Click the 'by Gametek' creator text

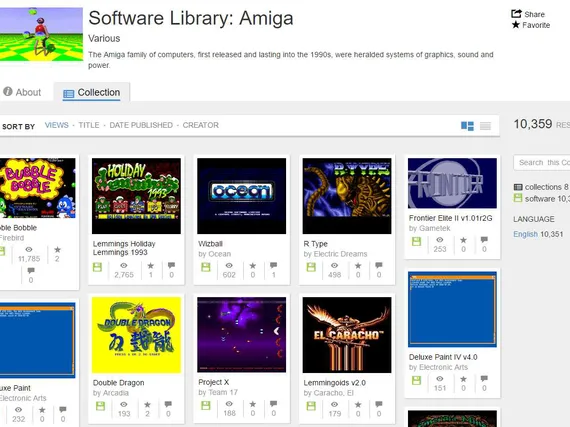[x=429, y=228]
